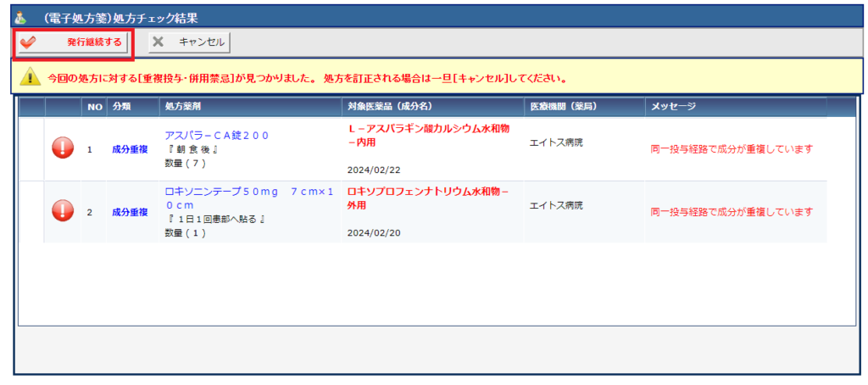Click the NO column header

95,107
